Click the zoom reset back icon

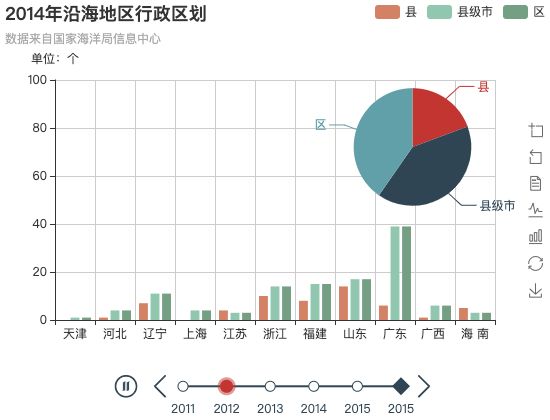[x=536, y=157]
